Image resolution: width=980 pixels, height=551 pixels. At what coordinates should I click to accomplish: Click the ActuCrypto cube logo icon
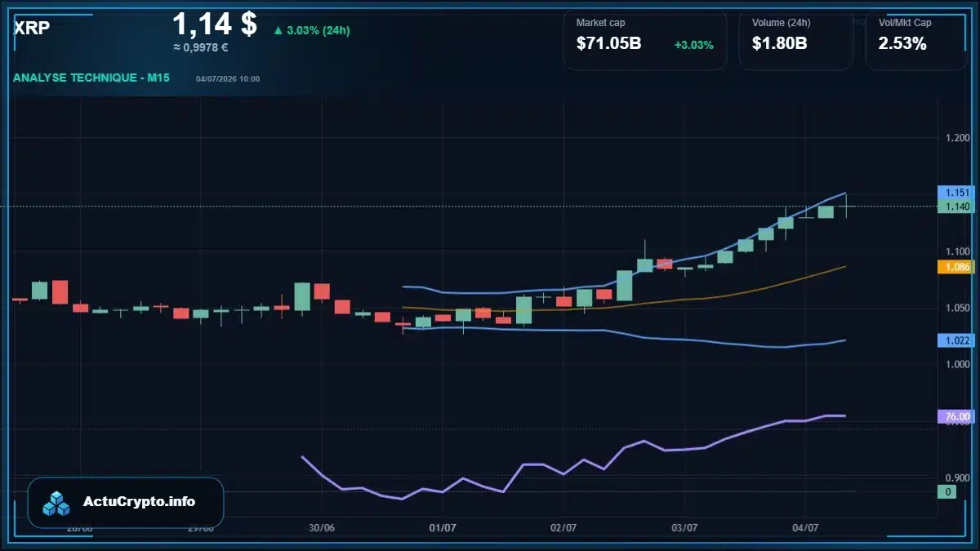click(x=57, y=503)
